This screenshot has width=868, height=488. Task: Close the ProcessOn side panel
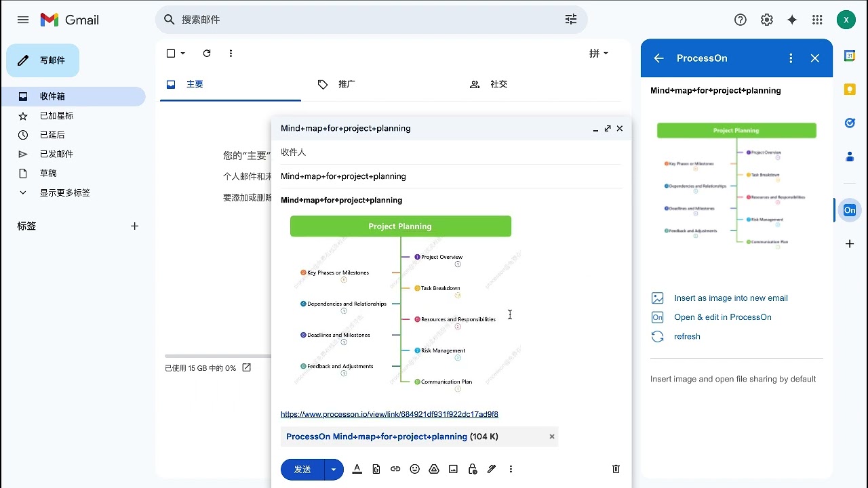click(815, 58)
